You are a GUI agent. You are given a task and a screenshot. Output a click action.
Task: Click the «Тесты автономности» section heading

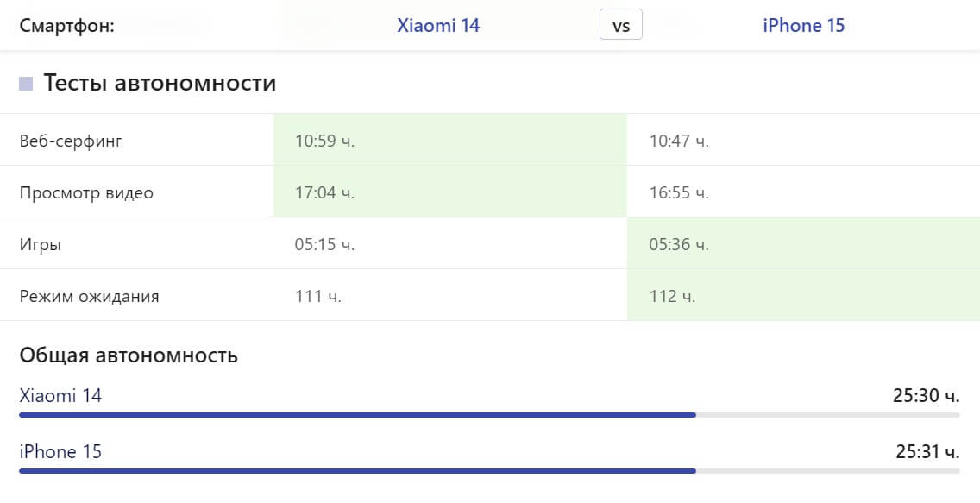[159, 84]
